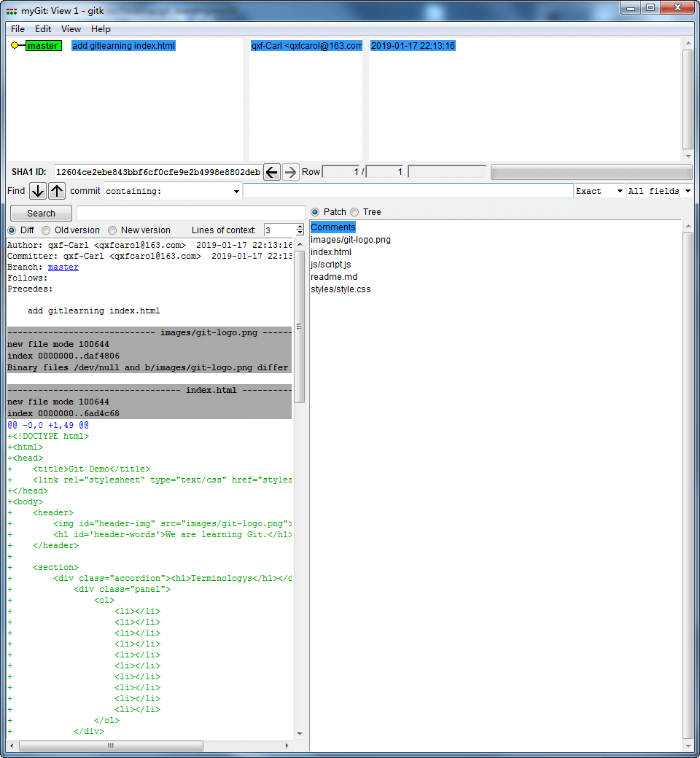Select index.html in the file list
The width and height of the screenshot is (700, 758).
point(331,252)
